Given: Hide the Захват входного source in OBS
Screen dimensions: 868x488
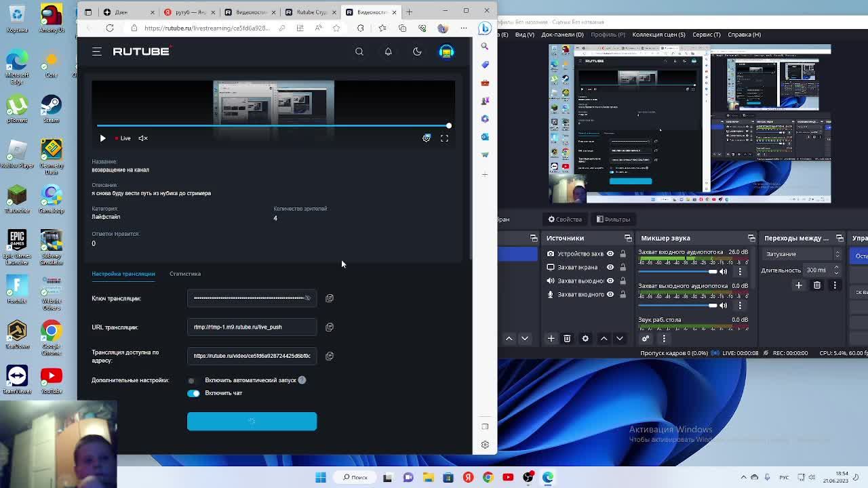Looking at the screenshot, I should [610, 294].
